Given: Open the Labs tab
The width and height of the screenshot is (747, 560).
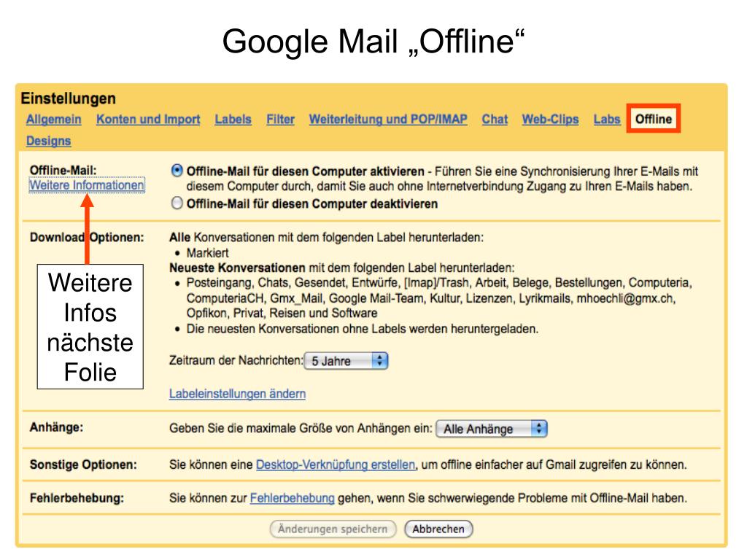Looking at the screenshot, I should click(607, 119).
